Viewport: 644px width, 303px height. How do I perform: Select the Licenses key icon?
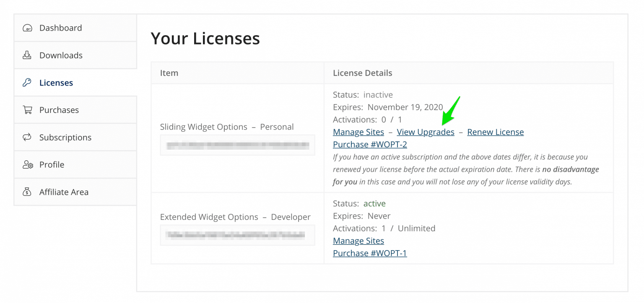28,82
